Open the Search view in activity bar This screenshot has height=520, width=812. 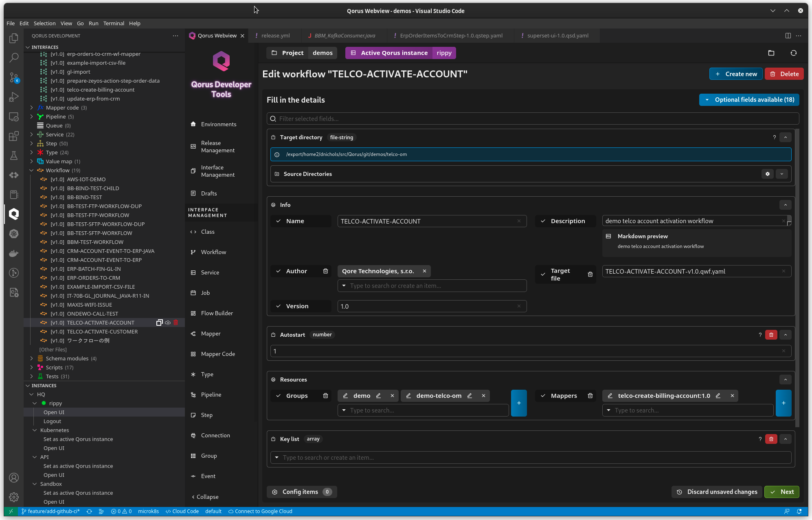14,57
